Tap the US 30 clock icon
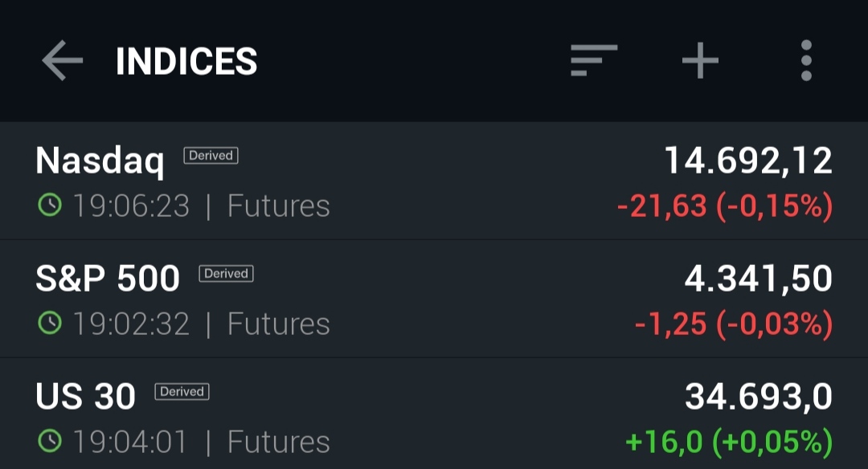 [x=50, y=441]
